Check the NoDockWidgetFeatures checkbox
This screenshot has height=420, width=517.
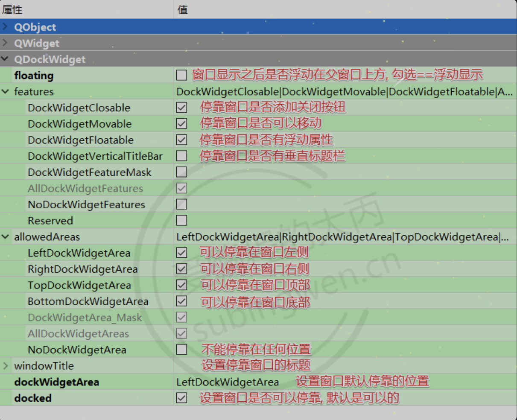pos(181,204)
